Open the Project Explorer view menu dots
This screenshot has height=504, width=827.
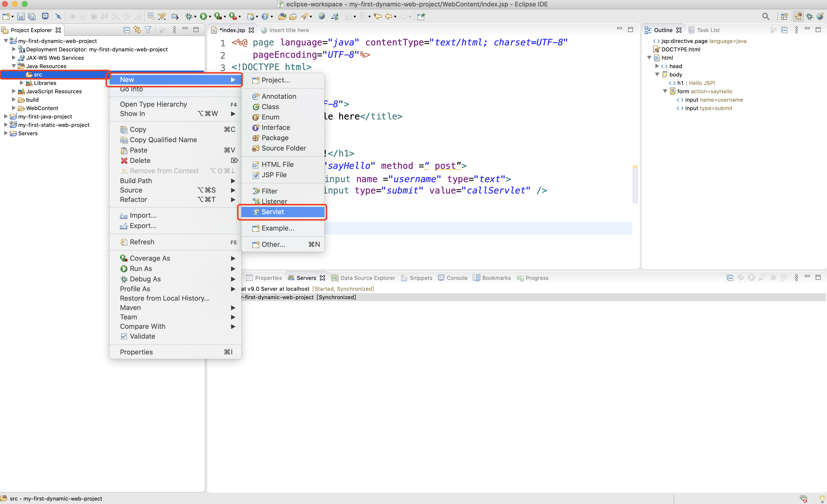(174, 30)
